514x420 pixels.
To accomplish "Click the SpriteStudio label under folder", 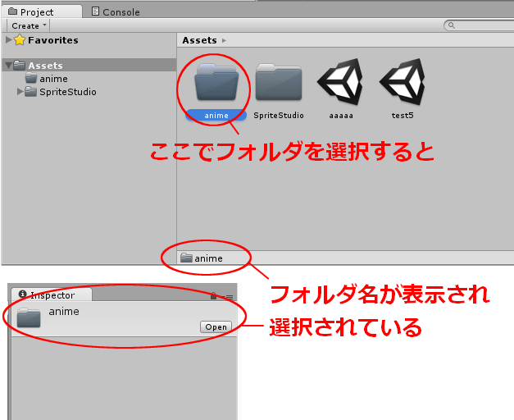I will [x=279, y=116].
